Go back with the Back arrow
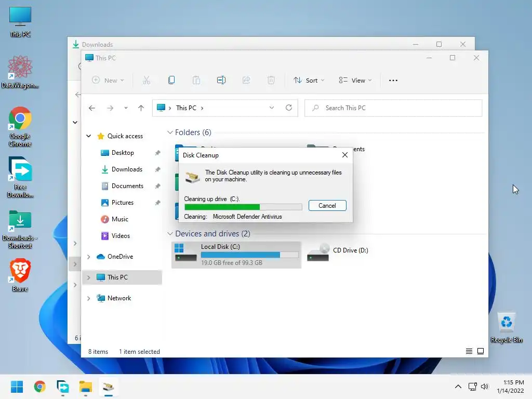Screen dimensions: 532x399 91,108
